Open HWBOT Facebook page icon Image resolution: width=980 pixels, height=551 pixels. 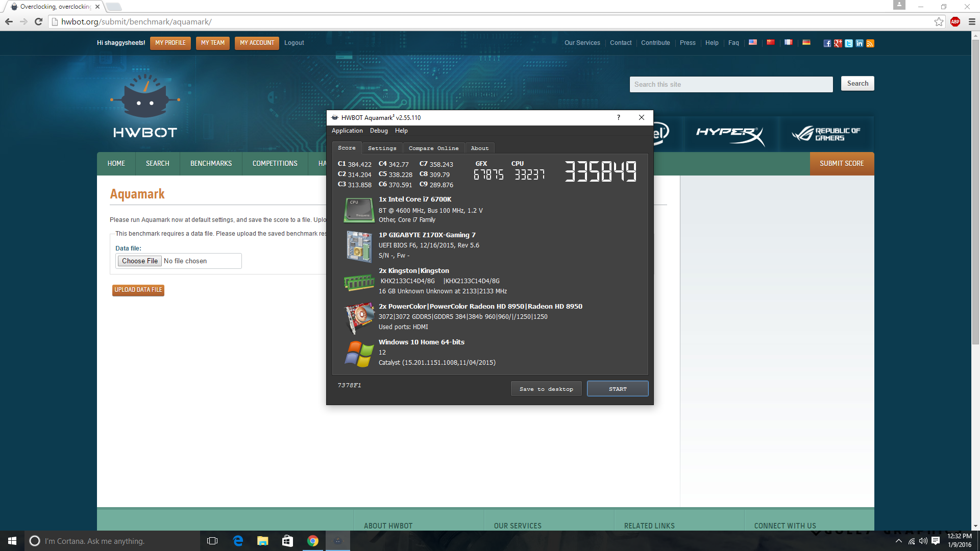[x=827, y=43]
